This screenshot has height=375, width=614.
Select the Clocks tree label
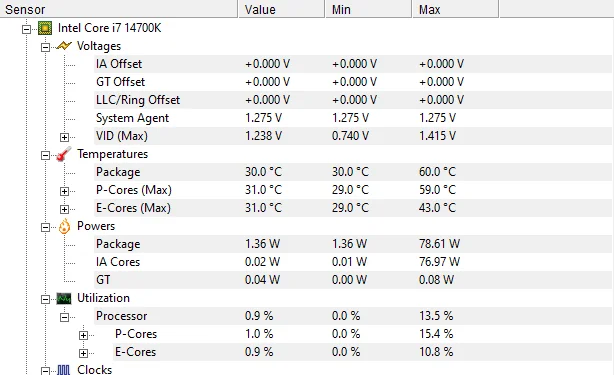[x=94, y=370]
